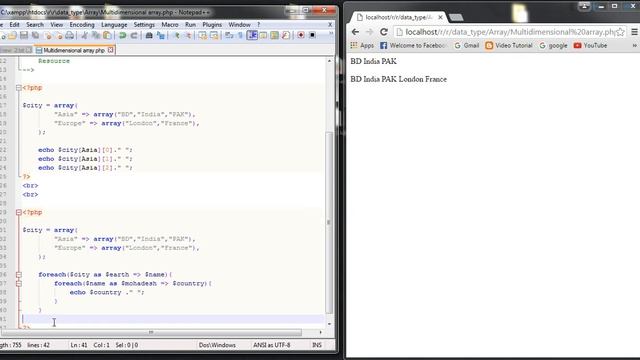
Task: Toggle INS insert mode in status bar
Action: point(317,345)
